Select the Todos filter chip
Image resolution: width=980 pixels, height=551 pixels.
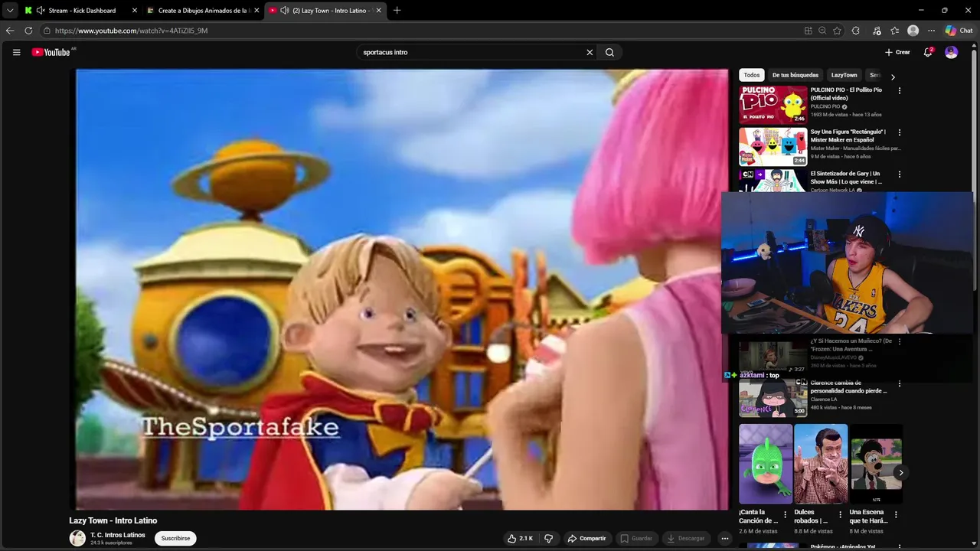point(752,75)
